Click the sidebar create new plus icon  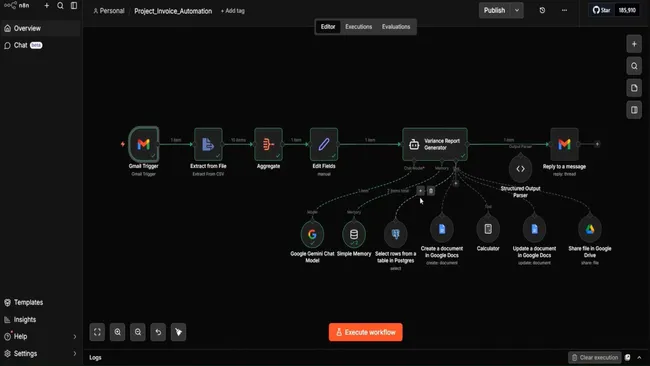[x=46, y=5]
